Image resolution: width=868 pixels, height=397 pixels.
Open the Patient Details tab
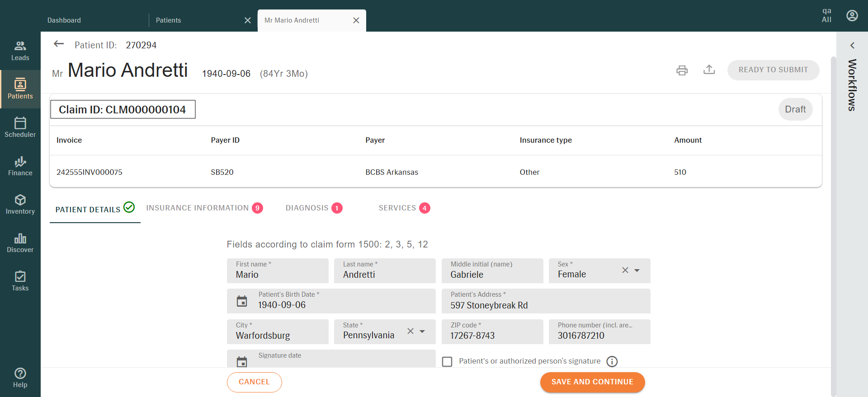[x=95, y=209]
